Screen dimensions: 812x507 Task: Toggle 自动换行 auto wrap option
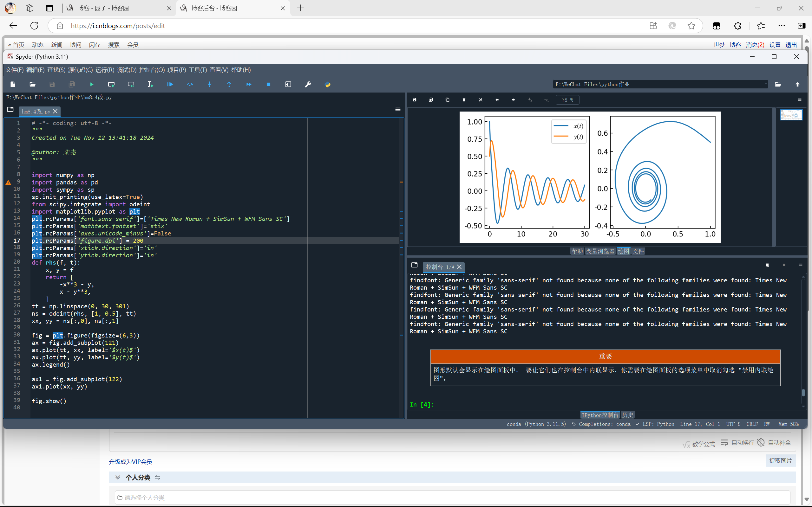(737, 443)
